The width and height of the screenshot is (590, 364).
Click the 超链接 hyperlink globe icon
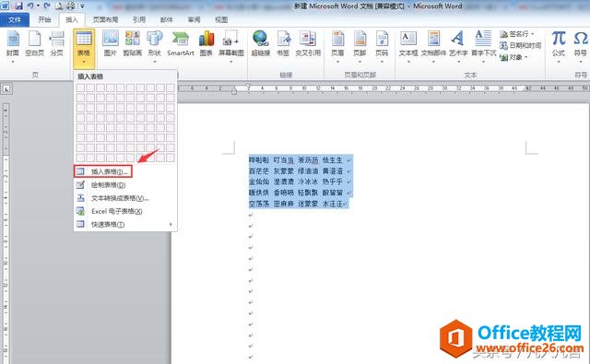pos(260,39)
